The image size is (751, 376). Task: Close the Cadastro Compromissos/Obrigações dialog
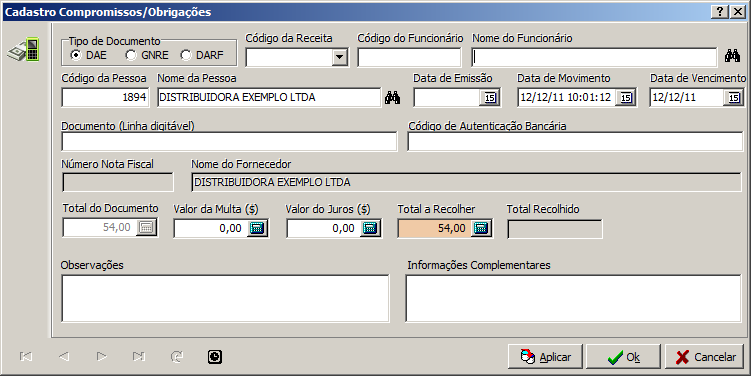pyautogui.click(x=738, y=12)
